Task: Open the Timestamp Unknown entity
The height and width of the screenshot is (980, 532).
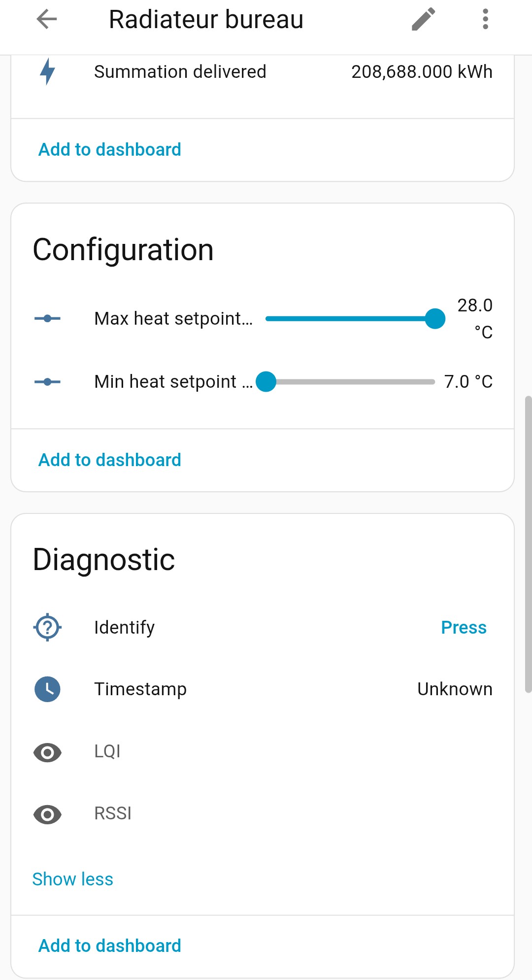Action: pos(454,689)
